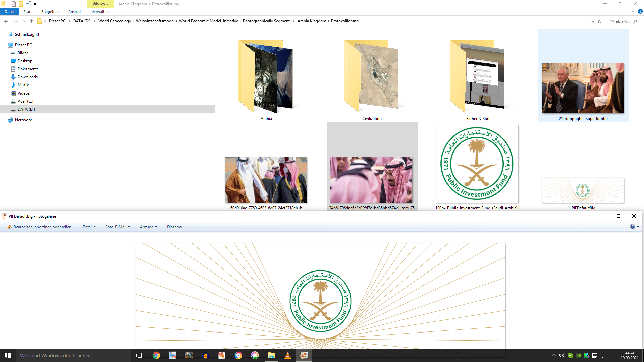Open Musik in the navigation pane

pyautogui.click(x=23, y=85)
